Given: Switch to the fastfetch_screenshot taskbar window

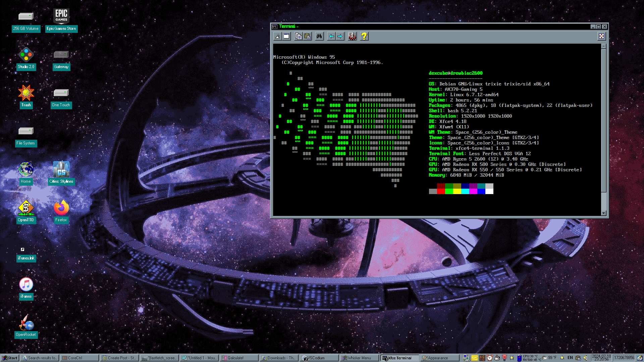Looking at the screenshot, I should pyautogui.click(x=159, y=358).
